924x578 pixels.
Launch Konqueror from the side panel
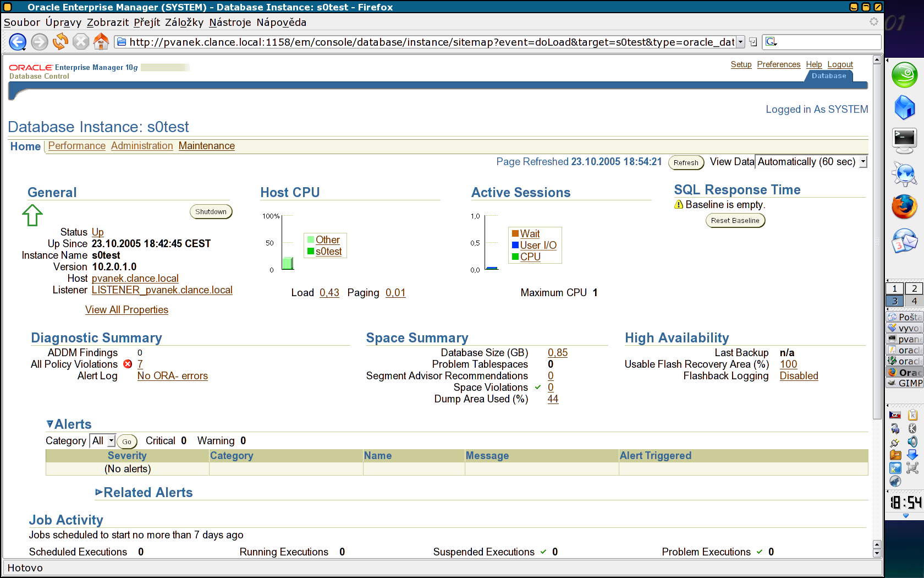[x=904, y=174]
